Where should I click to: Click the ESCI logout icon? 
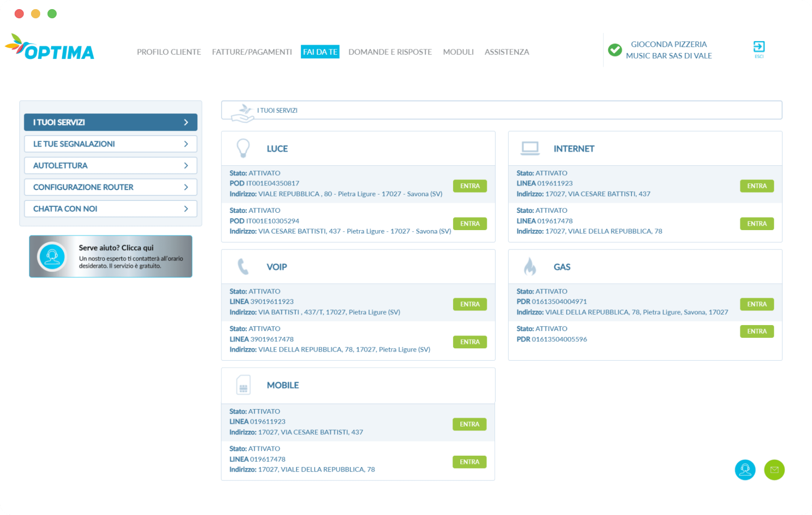coord(759,47)
